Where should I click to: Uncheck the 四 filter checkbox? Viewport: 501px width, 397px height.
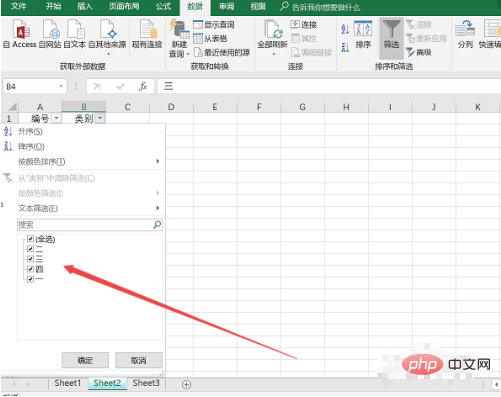(x=31, y=269)
